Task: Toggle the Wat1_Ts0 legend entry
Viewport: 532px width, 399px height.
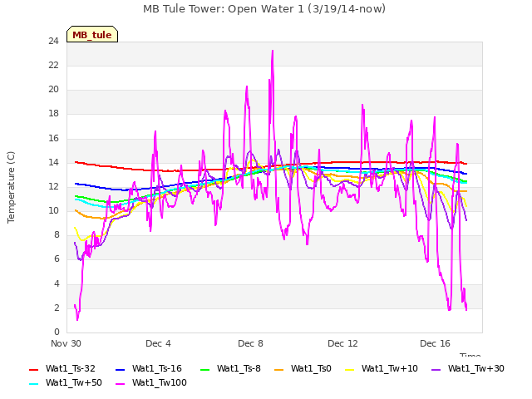Action: click(303, 368)
